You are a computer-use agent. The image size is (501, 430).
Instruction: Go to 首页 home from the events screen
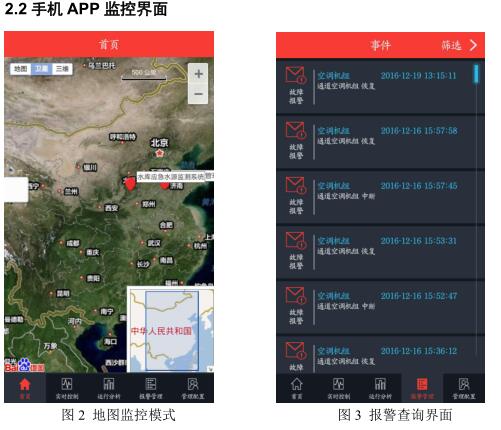click(x=297, y=388)
